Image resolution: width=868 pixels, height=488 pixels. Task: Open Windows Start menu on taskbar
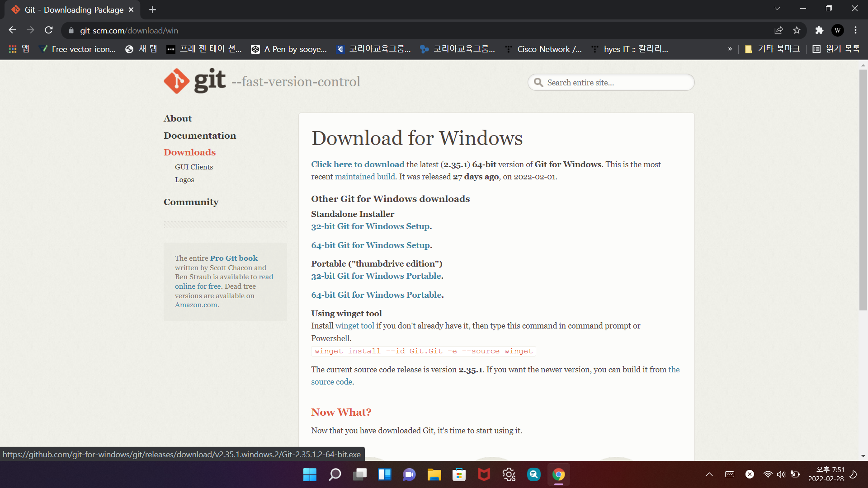point(310,474)
